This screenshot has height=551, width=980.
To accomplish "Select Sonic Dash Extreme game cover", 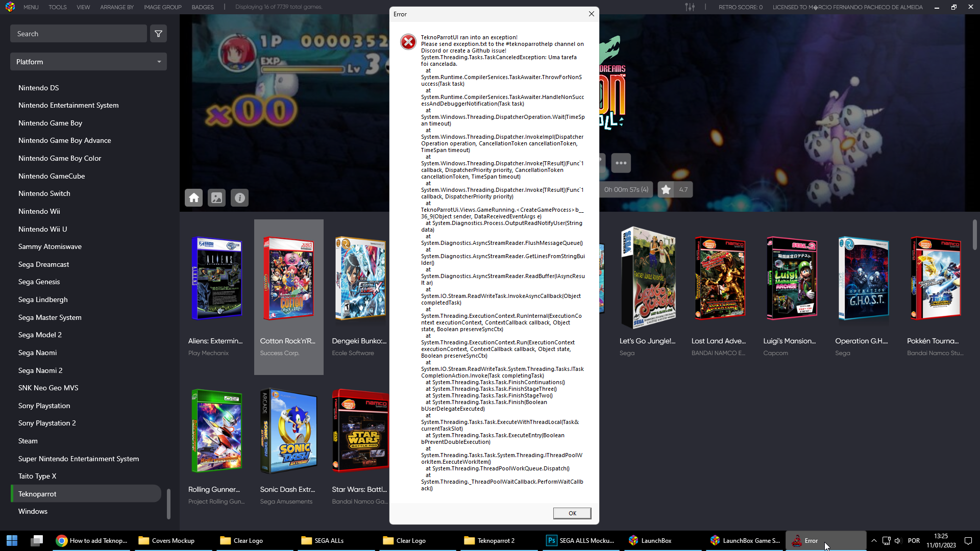I will [288, 431].
